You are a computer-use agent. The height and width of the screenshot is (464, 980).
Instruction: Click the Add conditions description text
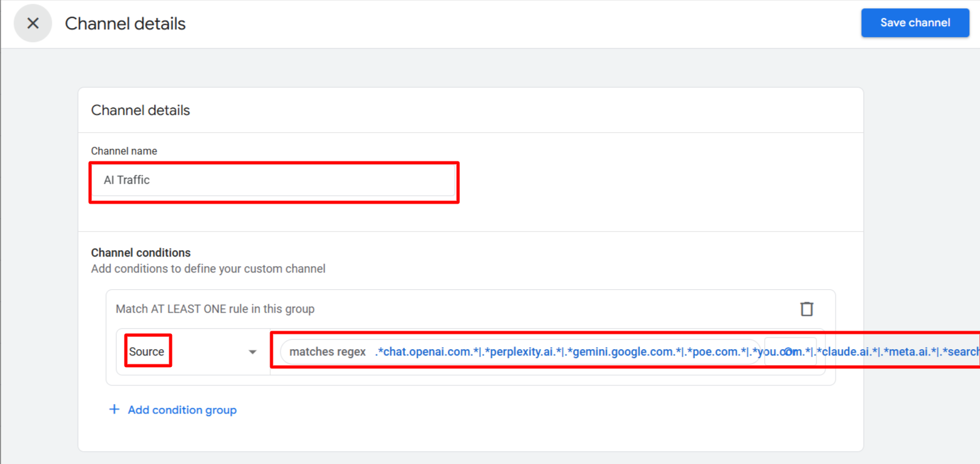click(x=208, y=269)
